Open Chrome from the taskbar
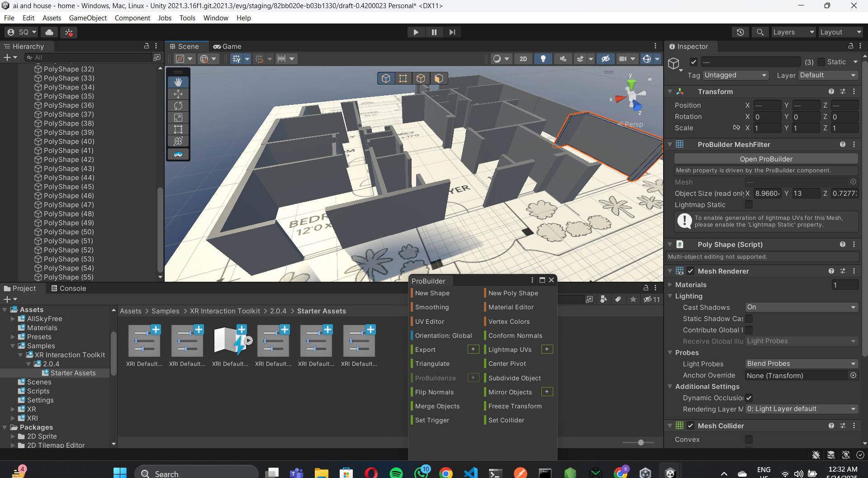The width and height of the screenshot is (868, 478). [446, 473]
